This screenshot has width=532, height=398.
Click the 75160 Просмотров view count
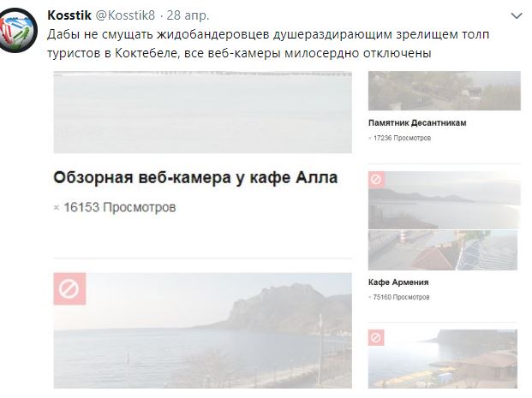click(x=399, y=297)
